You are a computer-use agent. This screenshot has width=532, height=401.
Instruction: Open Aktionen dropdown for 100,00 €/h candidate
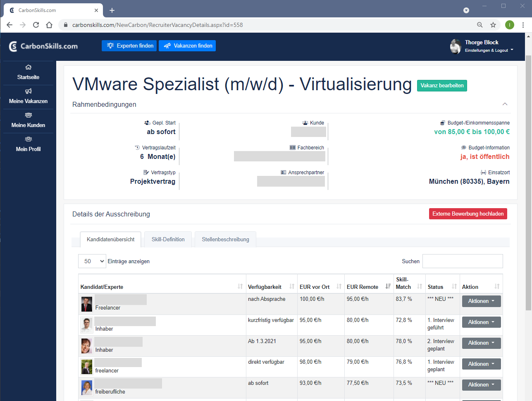(x=481, y=301)
